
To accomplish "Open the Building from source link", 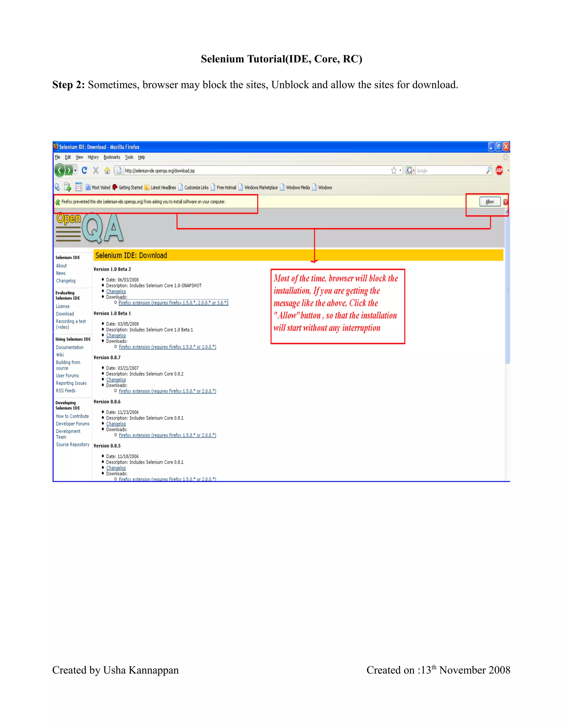I will 68,365.
